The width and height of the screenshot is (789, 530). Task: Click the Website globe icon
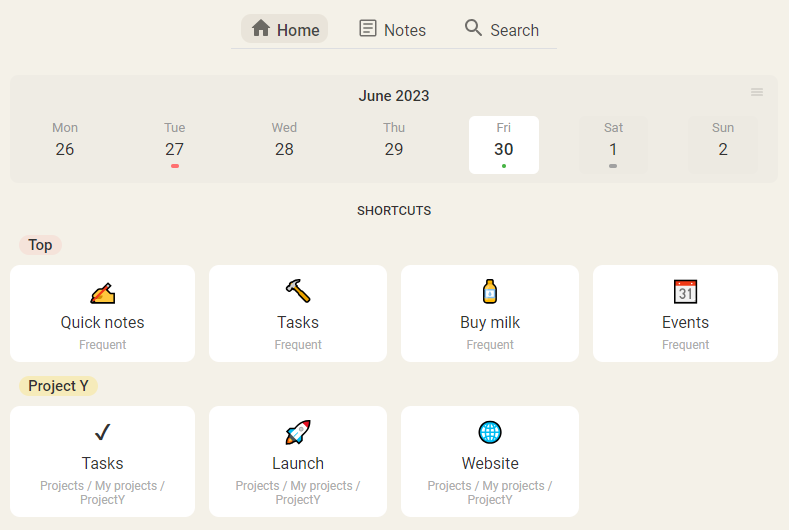490,432
